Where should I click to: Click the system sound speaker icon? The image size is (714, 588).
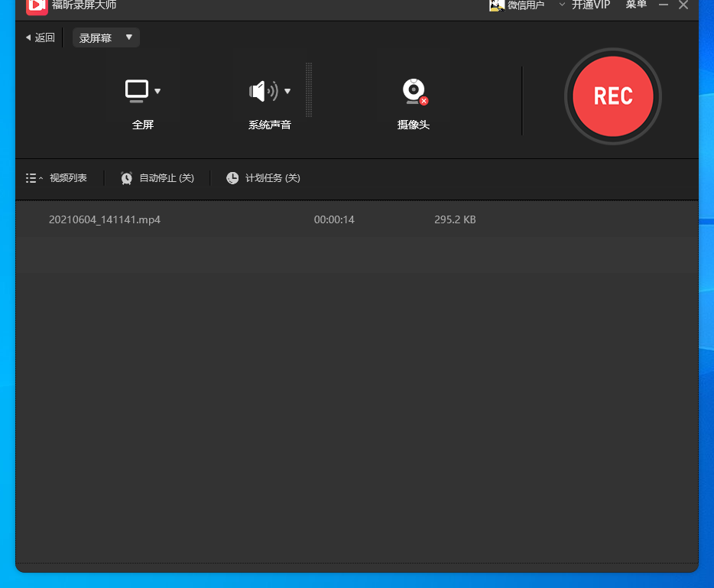[262, 92]
